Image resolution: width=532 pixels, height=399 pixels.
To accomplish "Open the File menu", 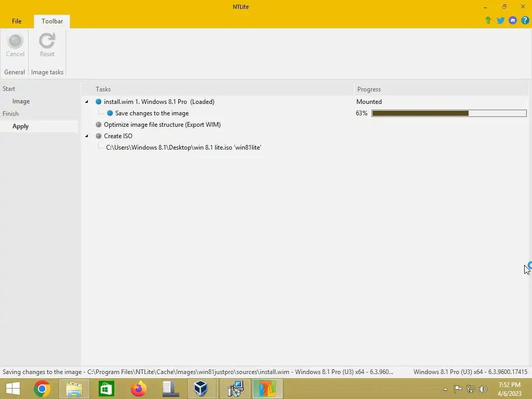I will tap(17, 21).
